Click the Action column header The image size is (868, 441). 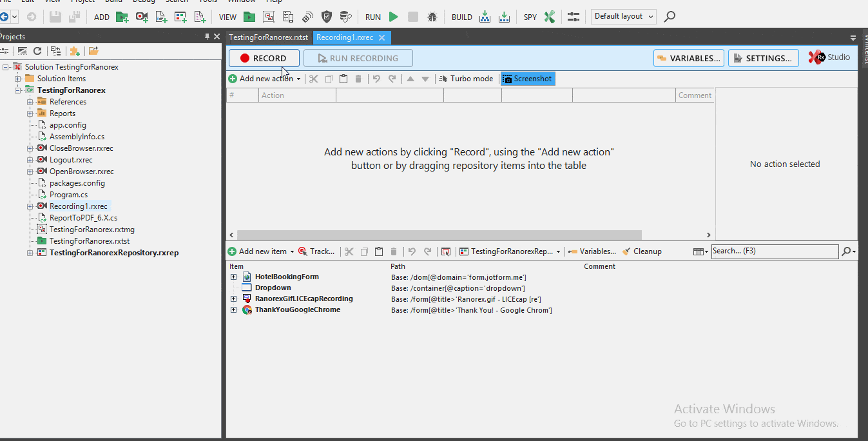pos(297,95)
